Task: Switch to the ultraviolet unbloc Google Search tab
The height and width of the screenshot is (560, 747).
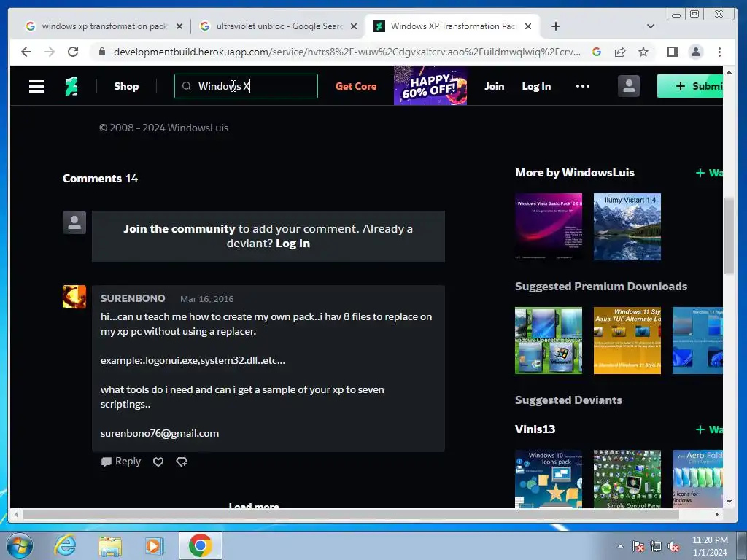Action: [x=278, y=26]
